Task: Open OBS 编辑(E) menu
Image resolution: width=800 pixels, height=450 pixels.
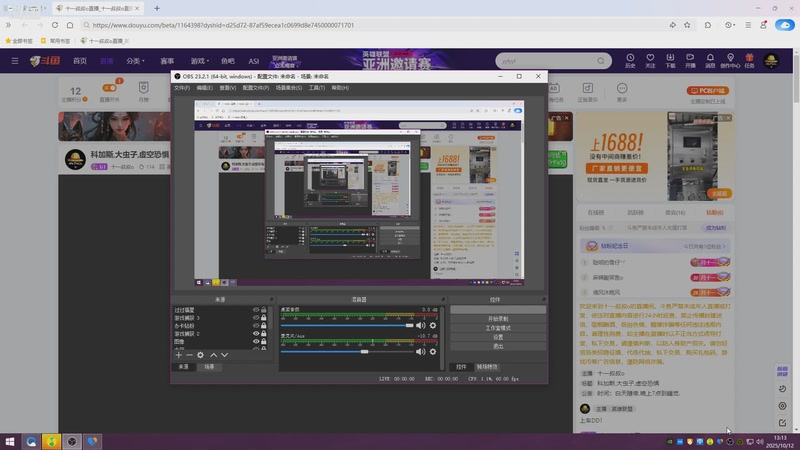Action: click(x=205, y=88)
